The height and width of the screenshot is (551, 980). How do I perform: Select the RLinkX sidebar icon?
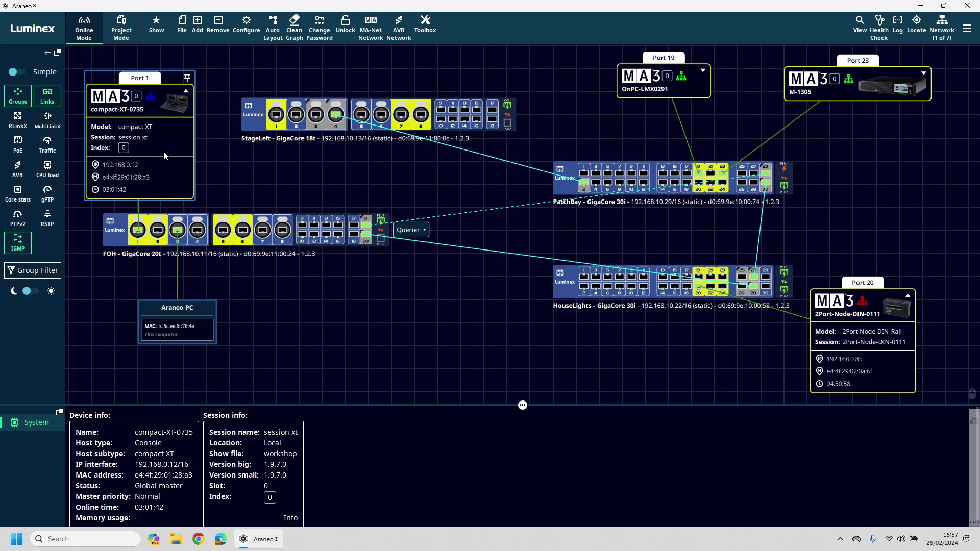point(18,120)
